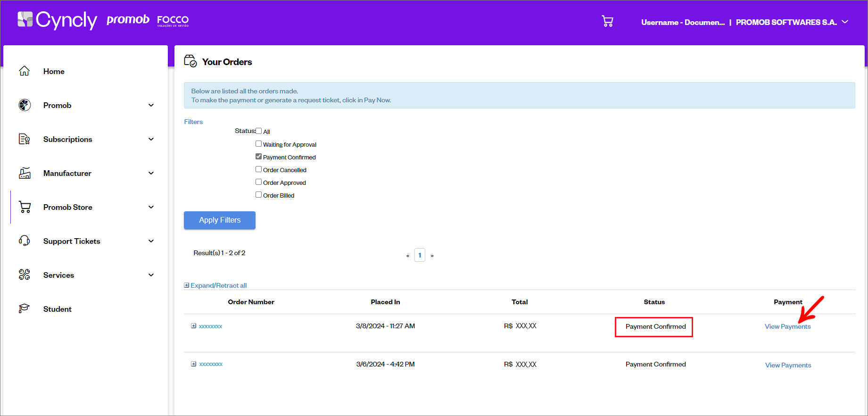Open View Payments for the 3/6/2024 order
Image resolution: width=868 pixels, height=416 pixels.
point(788,365)
